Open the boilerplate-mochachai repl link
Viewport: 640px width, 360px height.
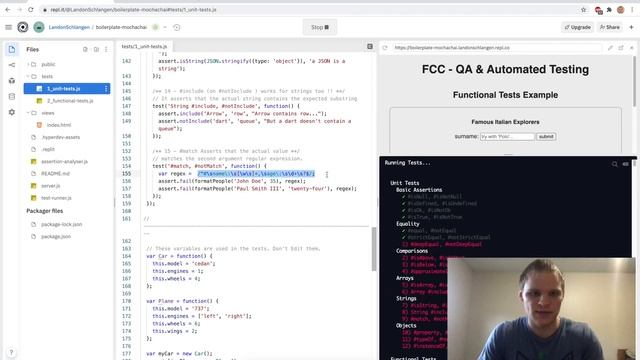coord(121,27)
